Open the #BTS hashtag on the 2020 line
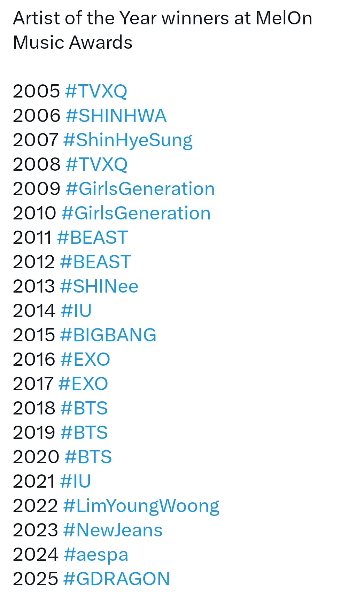The height and width of the screenshot is (597, 364). pos(88,457)
